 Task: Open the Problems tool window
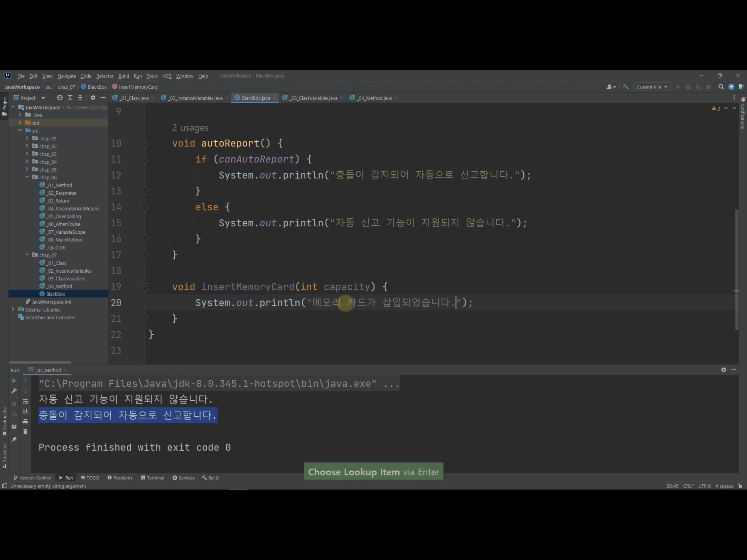coord(120,478)
